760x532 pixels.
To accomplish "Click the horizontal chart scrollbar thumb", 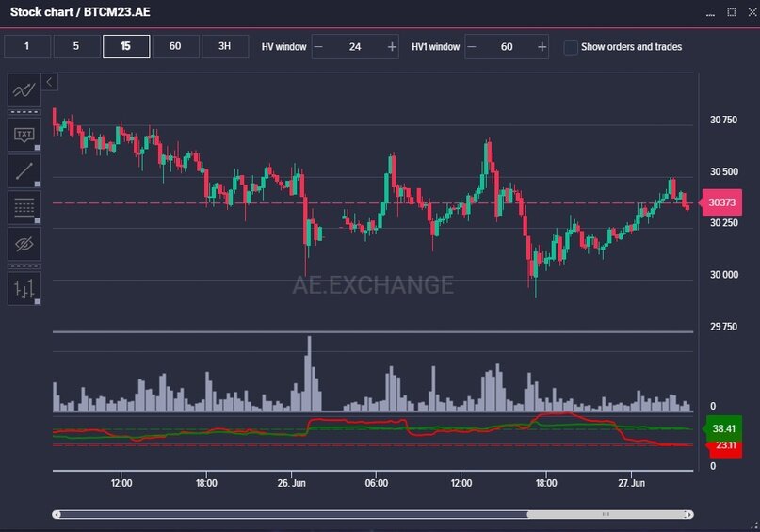I will click(x=606, y=514).
